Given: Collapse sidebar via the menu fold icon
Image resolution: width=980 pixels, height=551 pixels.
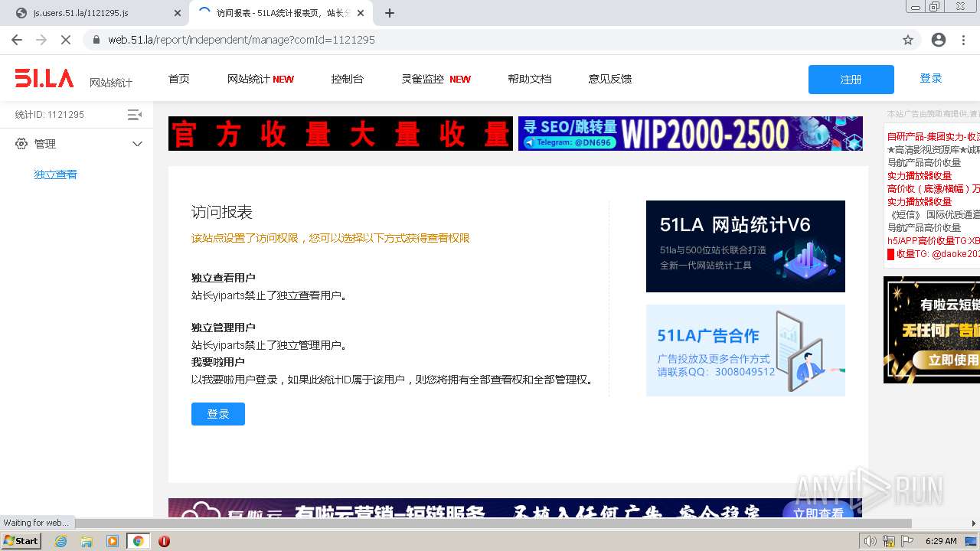Looking at the screenshot, I should click(135, 115).
